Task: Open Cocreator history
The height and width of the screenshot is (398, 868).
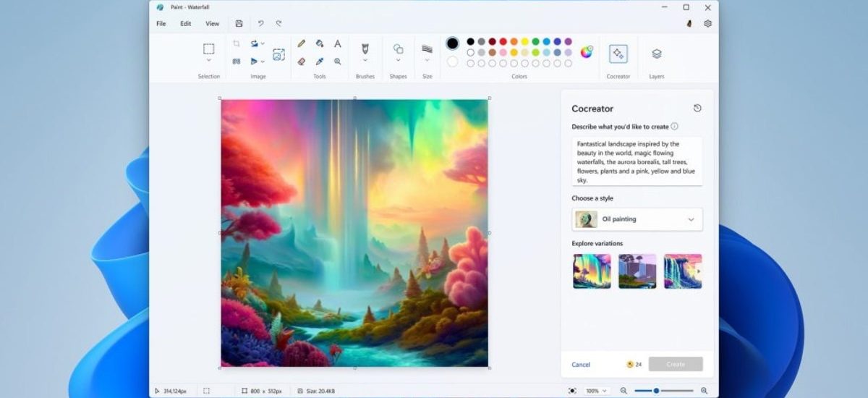Action: click(697, 109)
